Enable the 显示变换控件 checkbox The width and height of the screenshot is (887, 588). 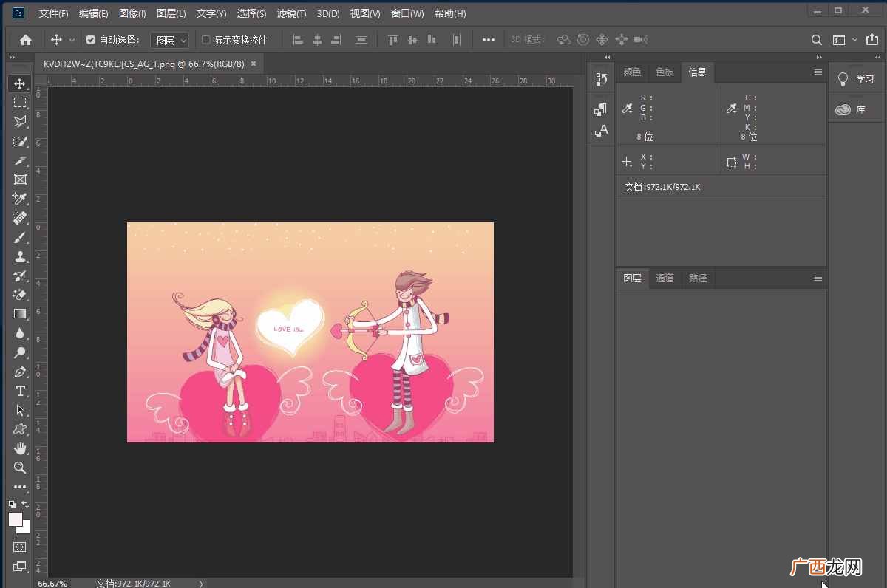206,40
